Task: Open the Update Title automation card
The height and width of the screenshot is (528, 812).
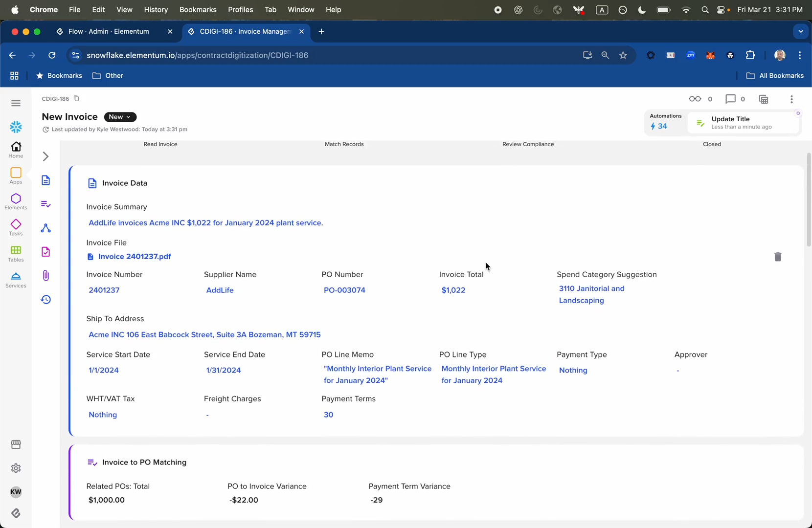Action: tap(743, 123)
